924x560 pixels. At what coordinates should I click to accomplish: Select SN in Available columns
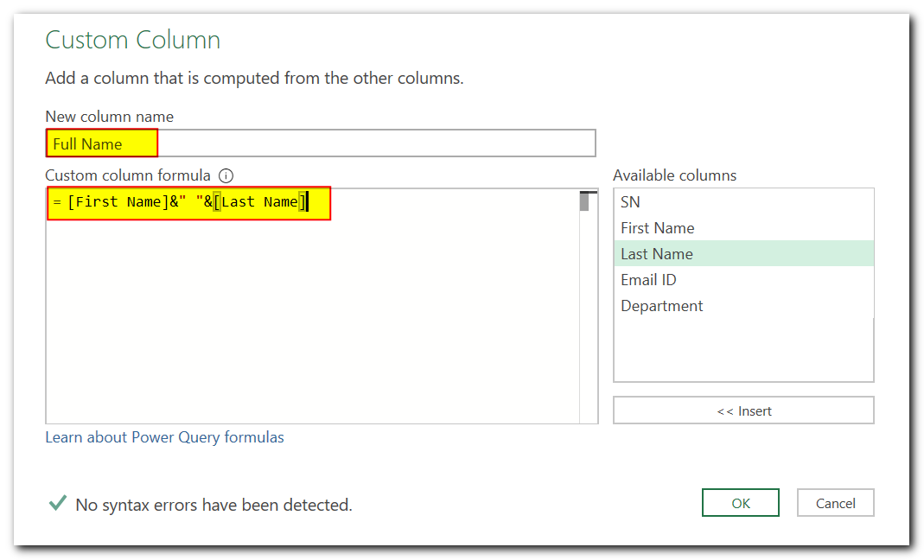pos(743,202)
